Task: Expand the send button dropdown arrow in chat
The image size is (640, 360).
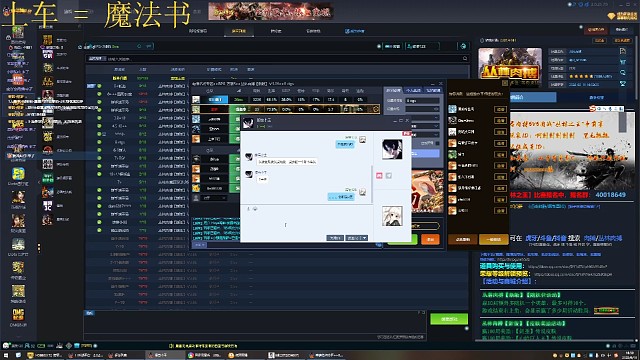Action: 364,238
